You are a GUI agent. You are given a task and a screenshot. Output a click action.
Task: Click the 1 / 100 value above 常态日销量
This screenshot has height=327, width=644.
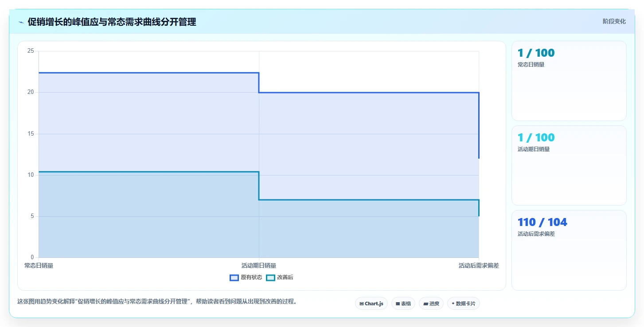(x=536, y=53)
